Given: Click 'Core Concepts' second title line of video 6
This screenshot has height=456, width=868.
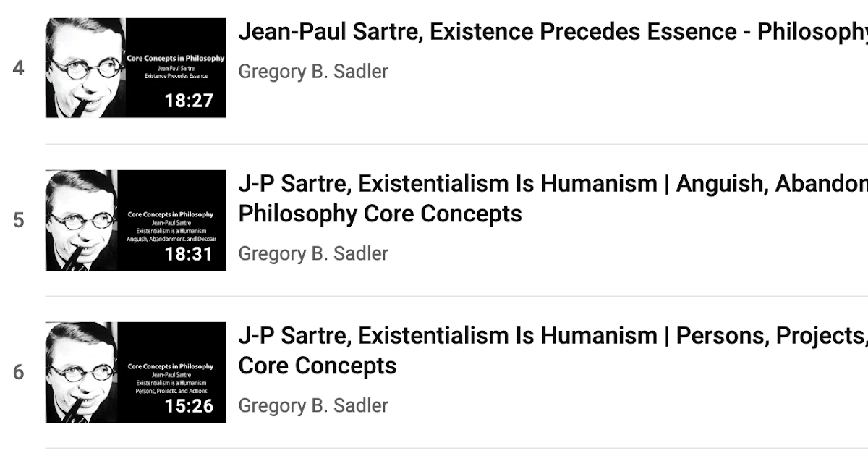Looking at the screenshot, I should point(317,366).
